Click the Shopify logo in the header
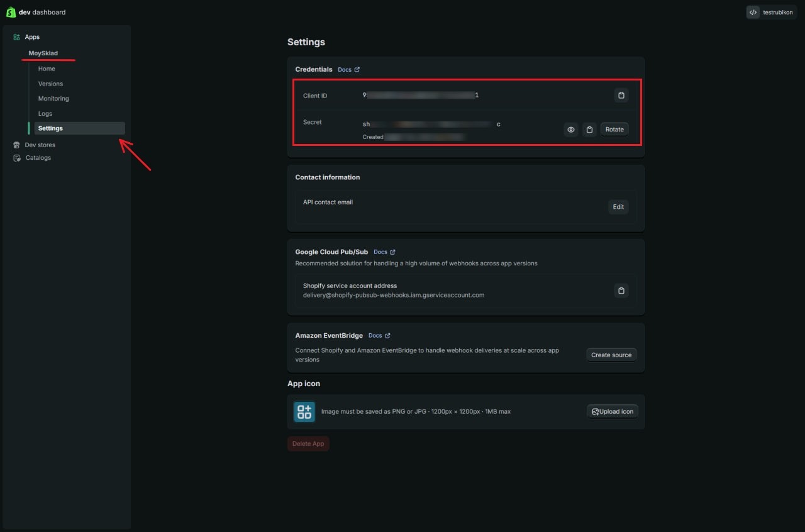Image resolution: width=805 pixels, height=532 pixels. (x=11, y=12)
